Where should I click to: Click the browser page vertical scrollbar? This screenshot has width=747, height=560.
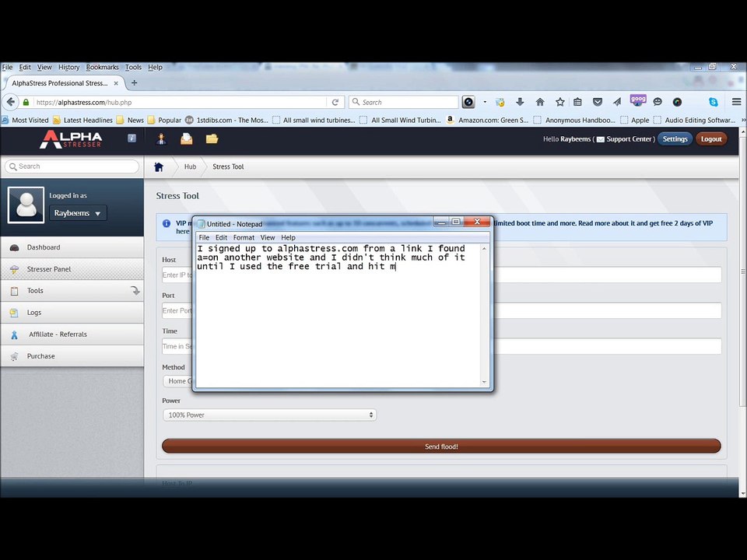click(x=742, y=271)
